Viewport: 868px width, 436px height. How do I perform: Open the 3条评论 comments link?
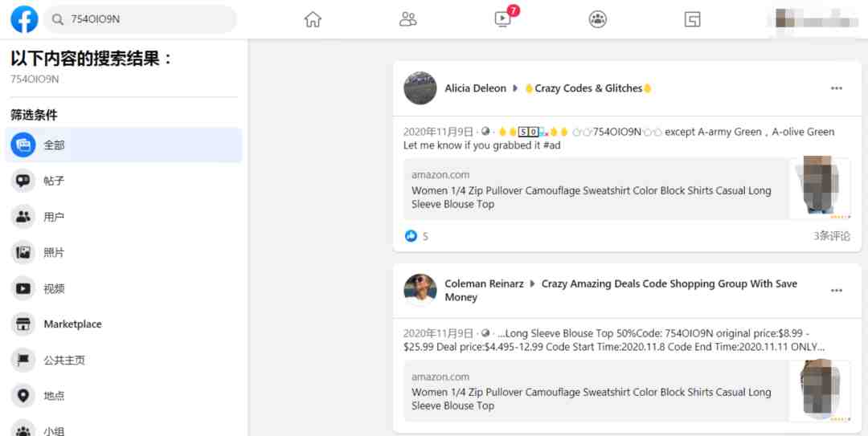[x=832, y=236]
